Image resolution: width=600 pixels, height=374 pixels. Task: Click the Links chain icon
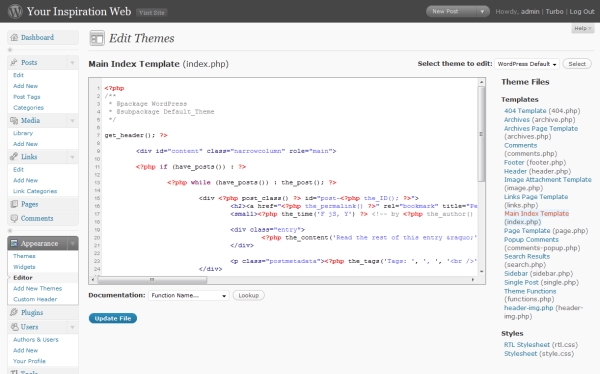pos(14,157)
